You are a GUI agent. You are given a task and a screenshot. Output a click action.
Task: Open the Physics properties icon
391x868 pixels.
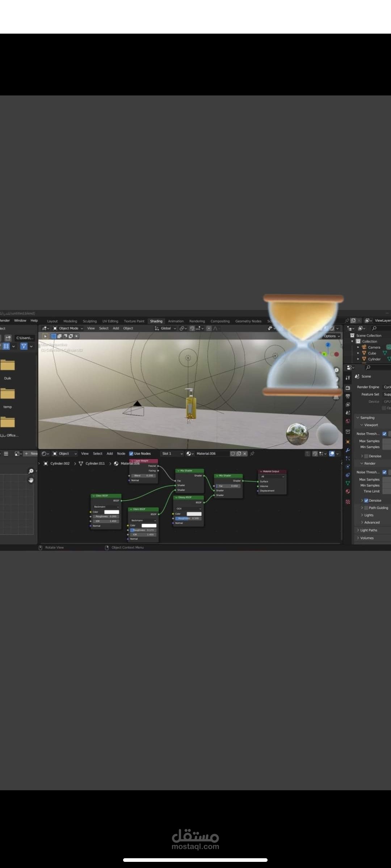[x=348, y=467]
